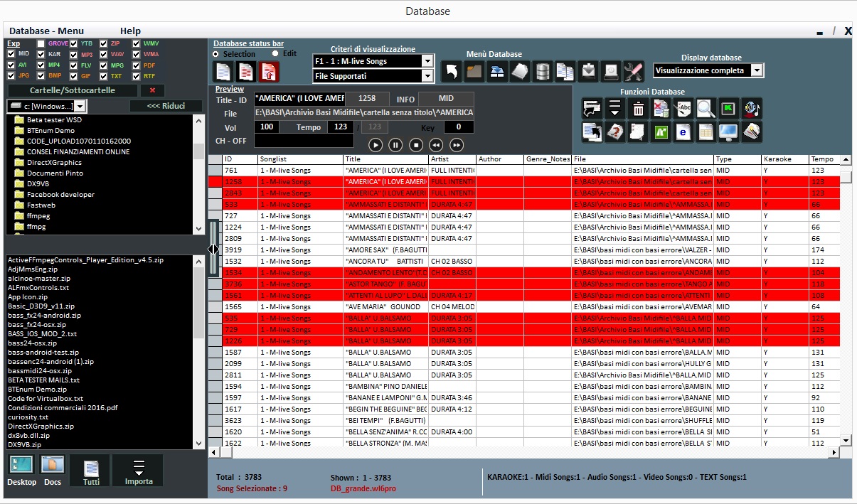Click the Tutti button

(91, 471)
